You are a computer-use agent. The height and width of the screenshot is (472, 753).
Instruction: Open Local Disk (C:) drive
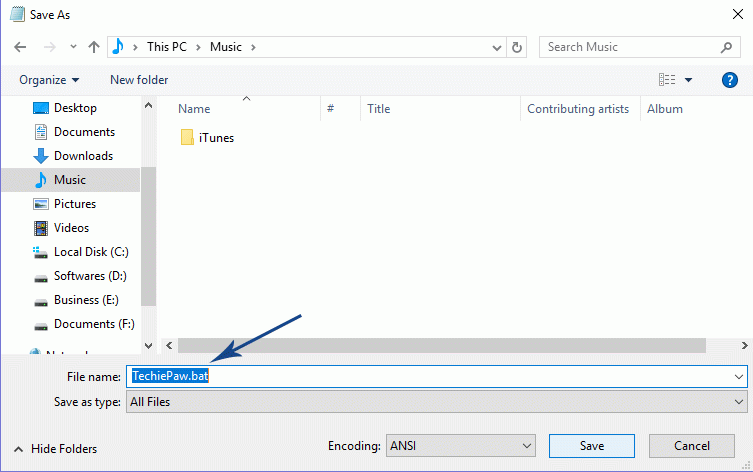coord(91,252)
